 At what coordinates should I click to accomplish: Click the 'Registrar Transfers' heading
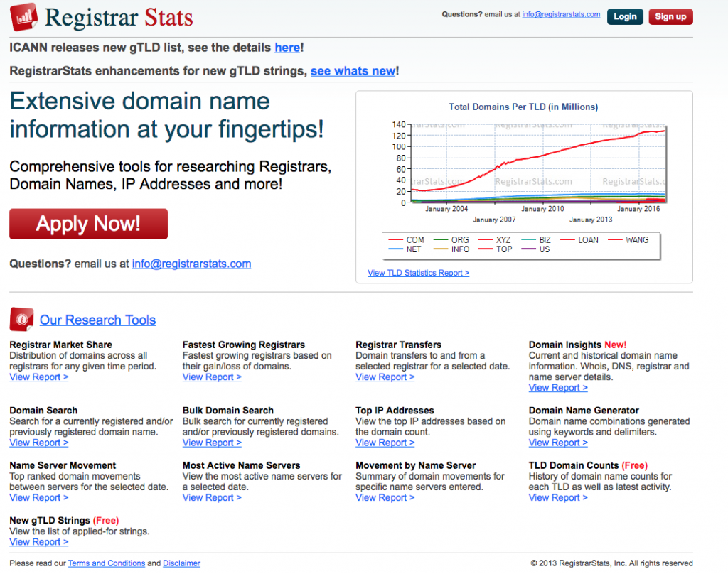(x=398, y=345)
